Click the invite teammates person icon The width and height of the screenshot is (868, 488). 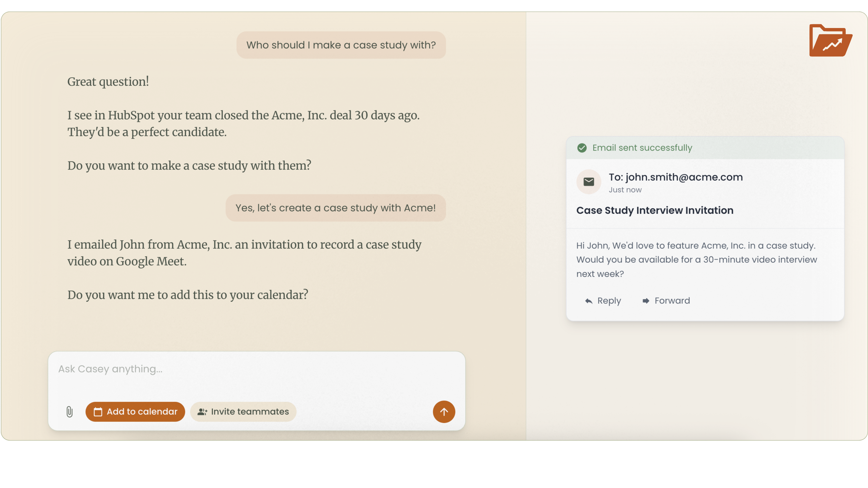point(202,412)
